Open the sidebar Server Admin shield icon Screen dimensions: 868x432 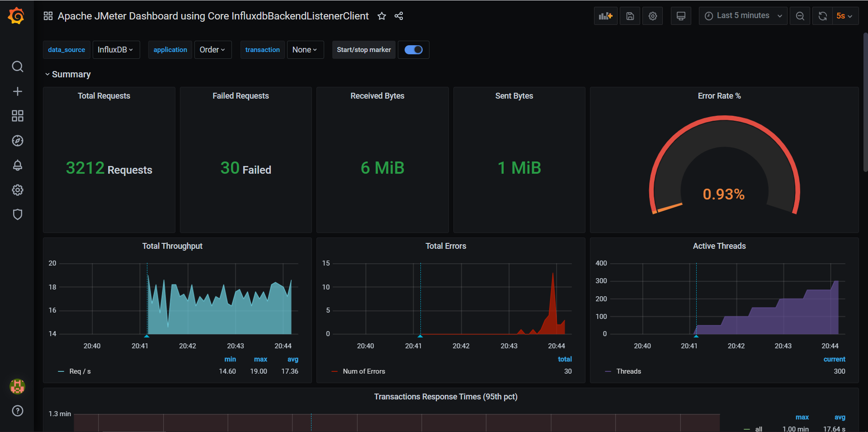click(x=17, y=214)
